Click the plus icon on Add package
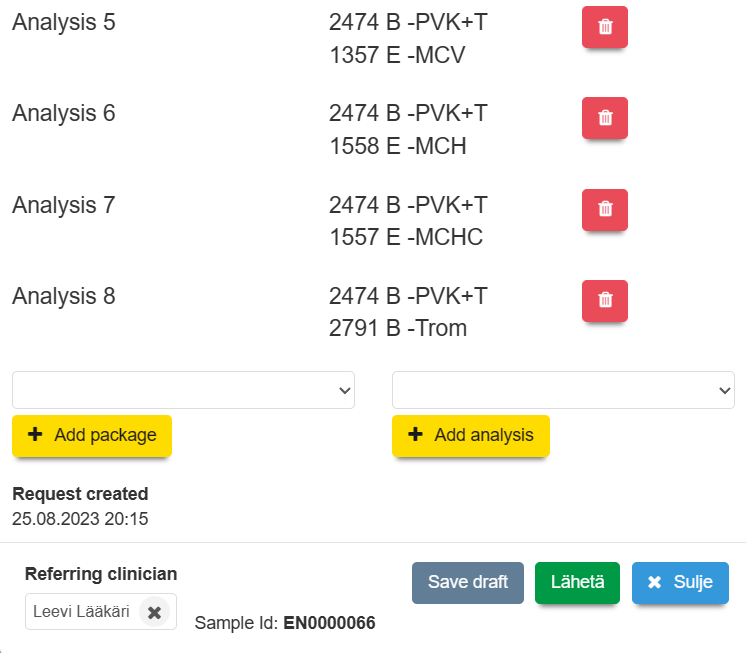 (35, 435)
